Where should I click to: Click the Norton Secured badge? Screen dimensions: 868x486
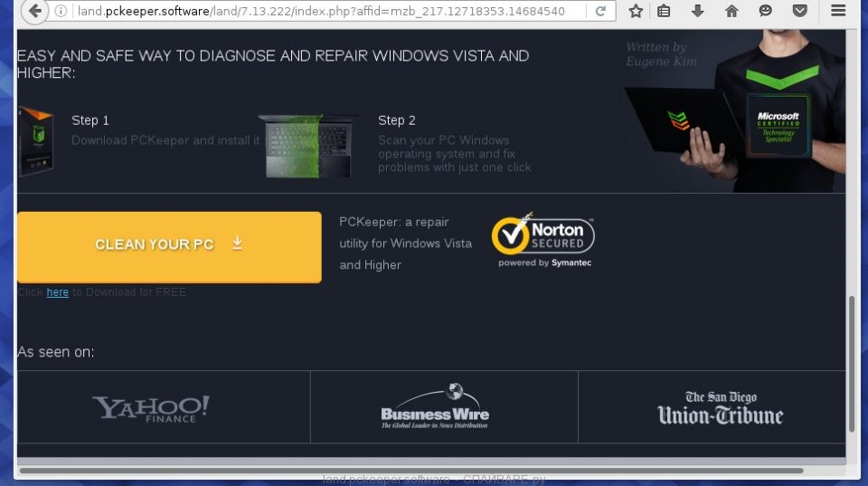542,242
